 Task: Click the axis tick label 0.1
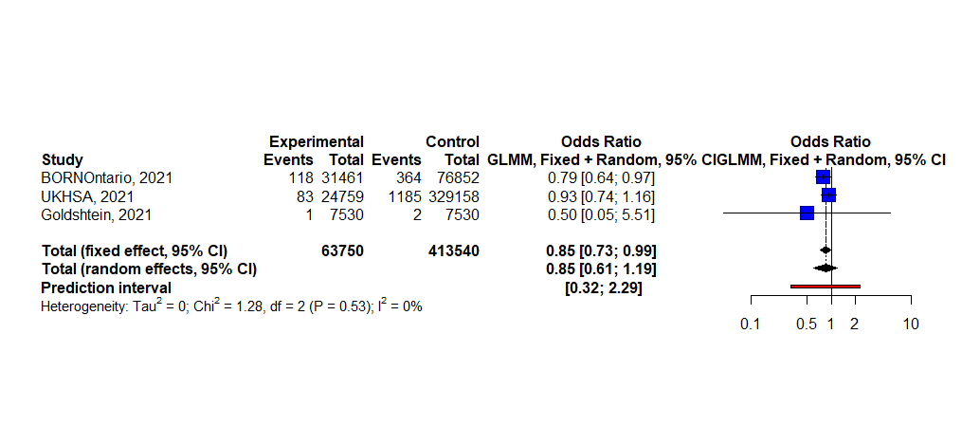751,324
